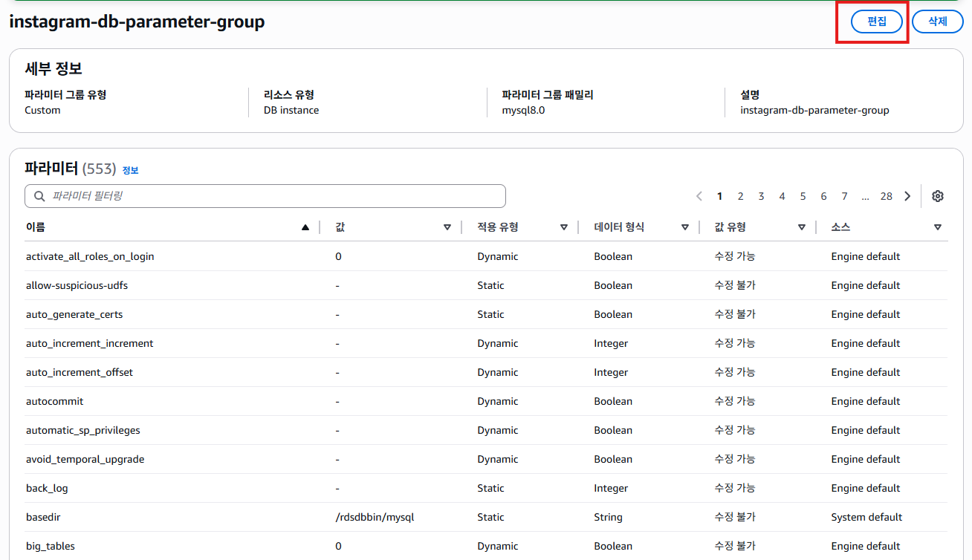972x560 pixels.
Task: Go to next page with right chevron
Action: (907, 196)
